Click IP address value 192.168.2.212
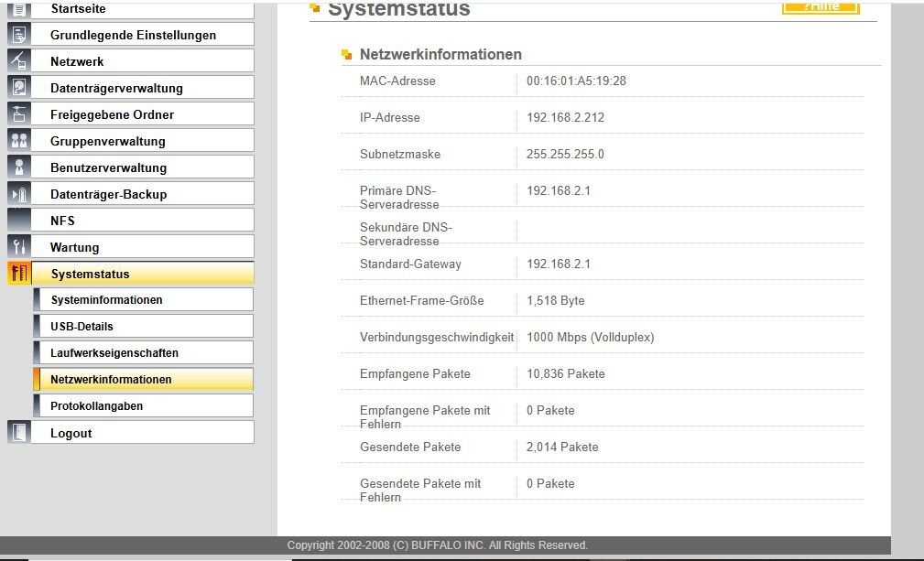 [565, 117]
